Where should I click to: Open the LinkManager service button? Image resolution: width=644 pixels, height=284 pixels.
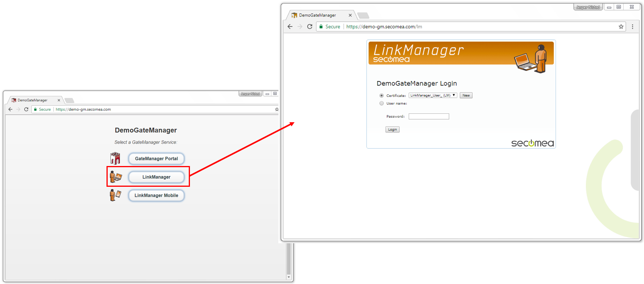(156, 177)
